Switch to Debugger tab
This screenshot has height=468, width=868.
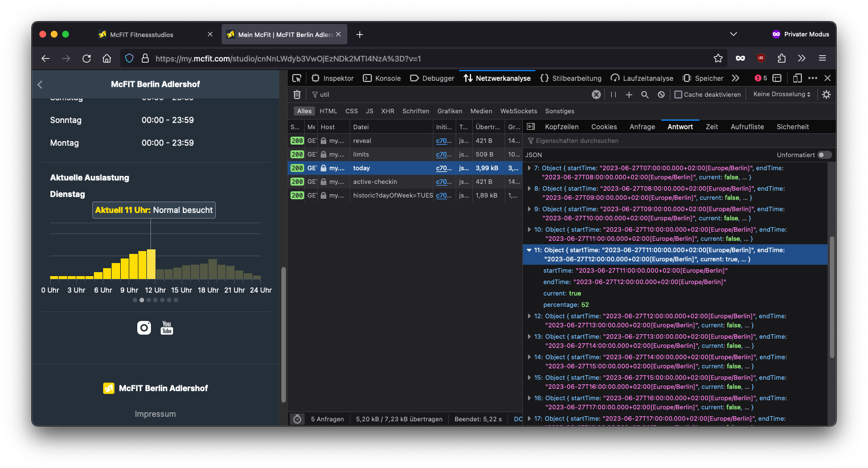(x=432, y=78)
